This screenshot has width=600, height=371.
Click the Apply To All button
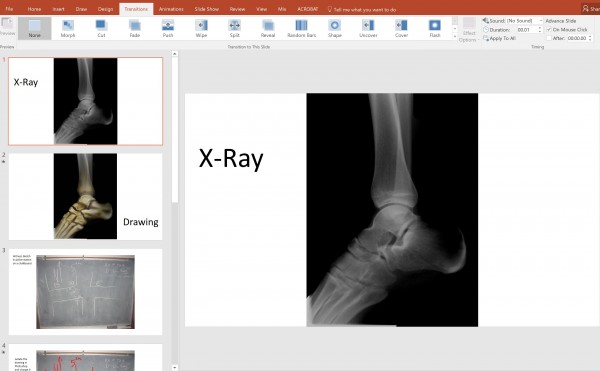coord(499,38)
